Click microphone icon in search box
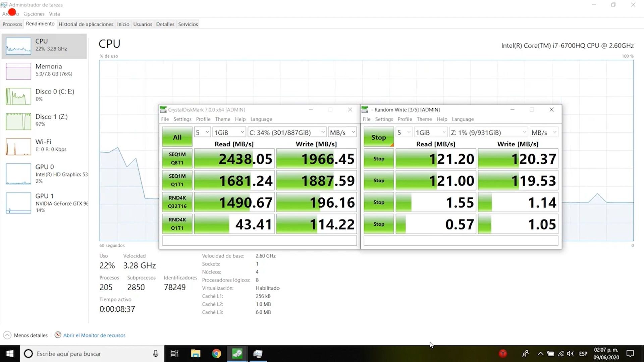The width and height of the screenshot is (644, 362). pyautogui.click(x=156, y=354)
